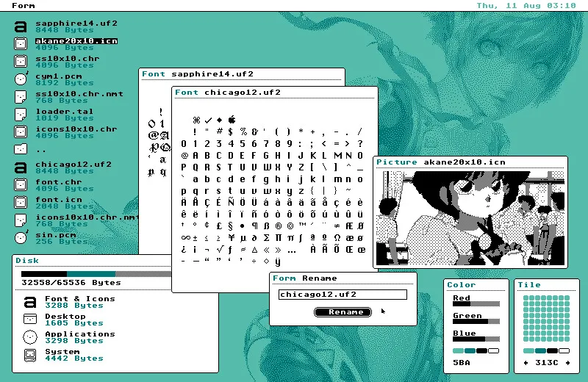Select the font.chr file icon

(21, 184)
